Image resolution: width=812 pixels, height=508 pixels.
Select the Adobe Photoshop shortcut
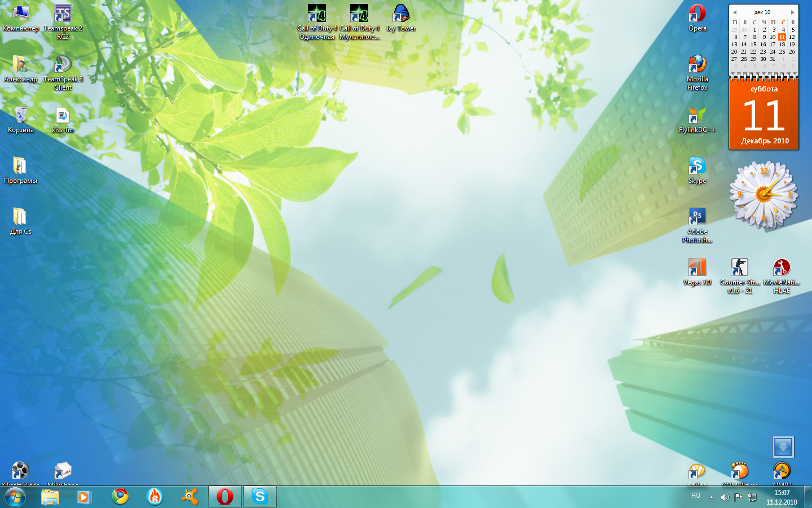pyautogui.click(x=697, y=217)
